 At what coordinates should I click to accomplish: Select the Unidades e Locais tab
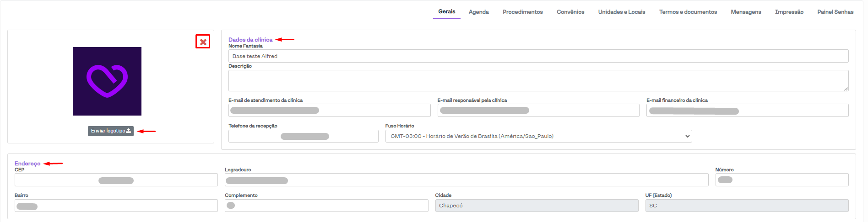pyautogui.click(x=621, y=12)
